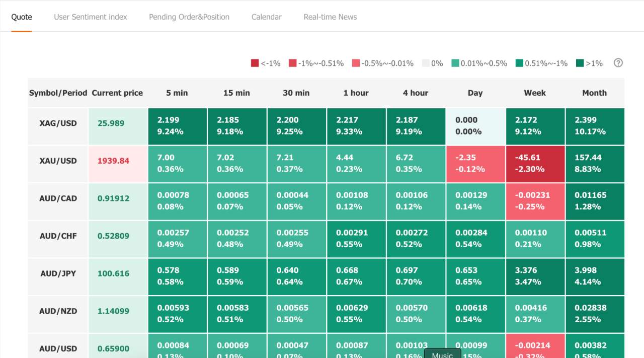Viewport: 644px width, 358px height.
Task: Click XAU/USD Week cell showing -2.30%
Action: pyautogui.click(x=535, y=164)
